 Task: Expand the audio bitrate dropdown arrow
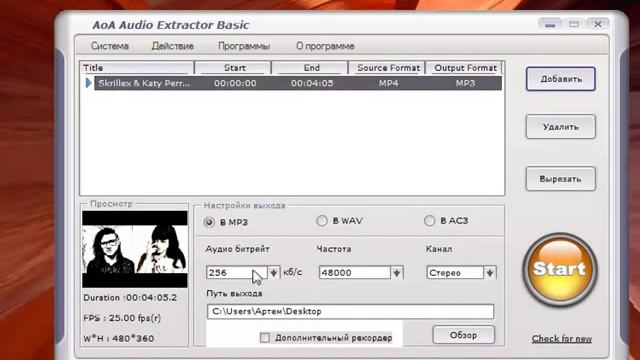[273, 273]
